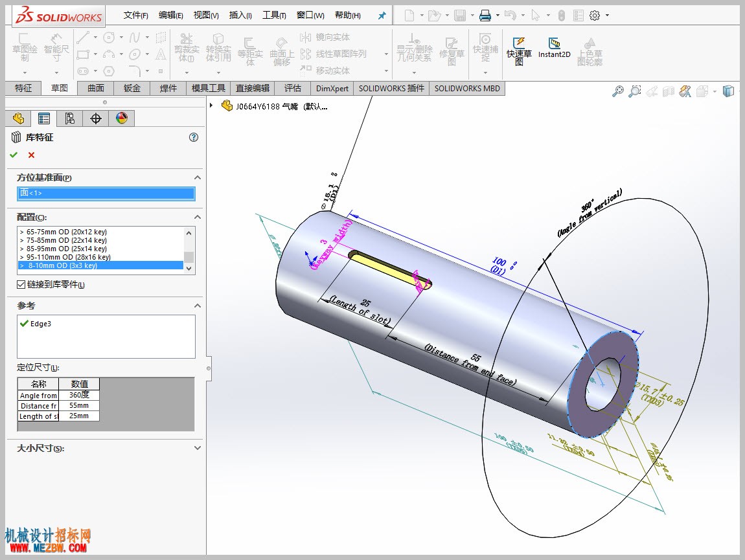Collapse the 方位基准面 section
Viewport: 745px width, 560px height.
[198, 177]
